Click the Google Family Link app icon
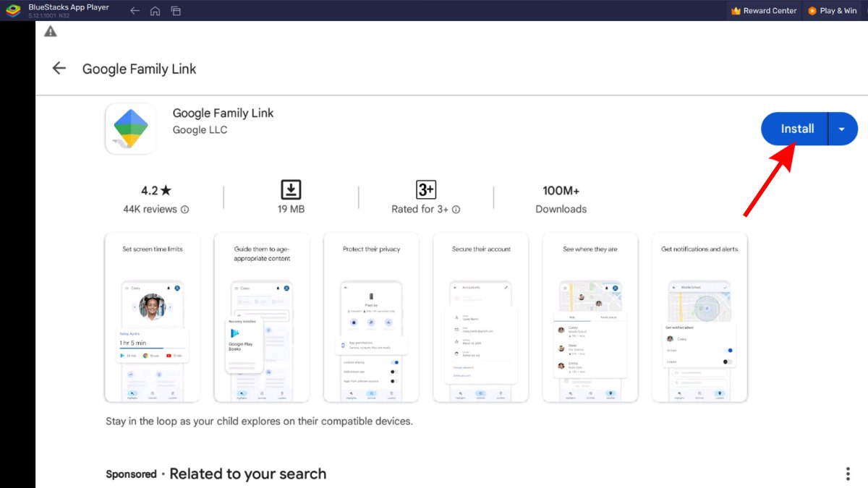Screen dimensions: 868x488 coord(131,129)
